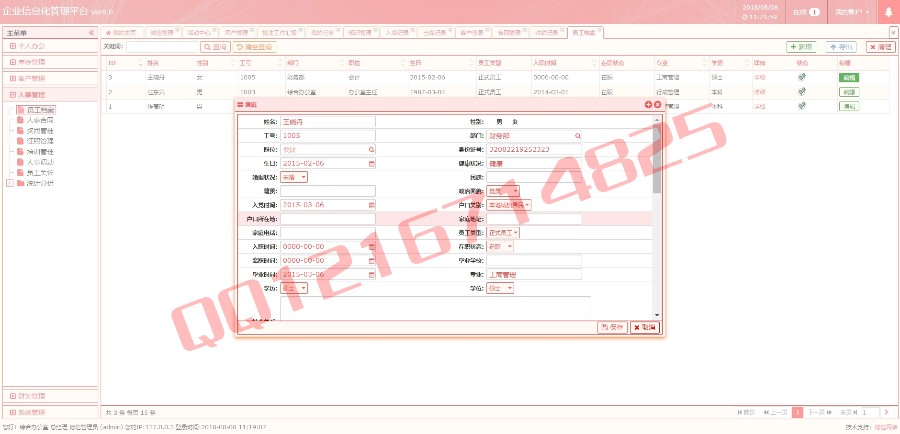Sort the table by the ID column arrows
900x434 pixels.
click(141, 63)
